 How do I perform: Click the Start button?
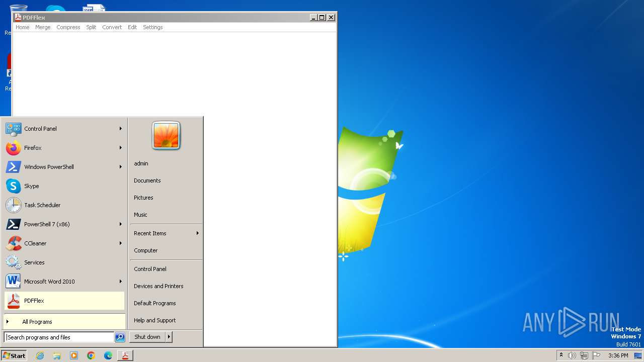pos(14,355)
